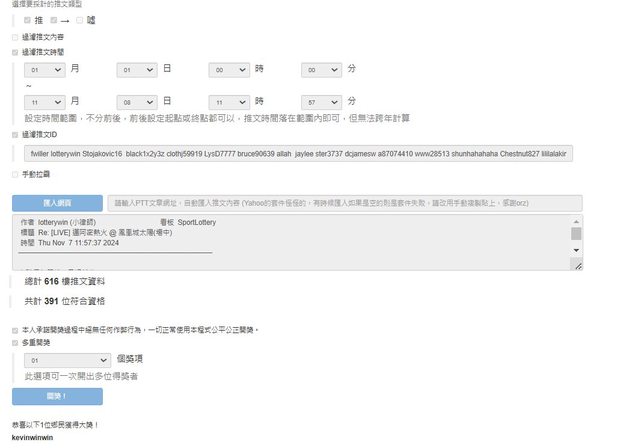Enable the 過濾推文內容 filter checkbox
Screen dimensions: 641x448
click(15, 36)
